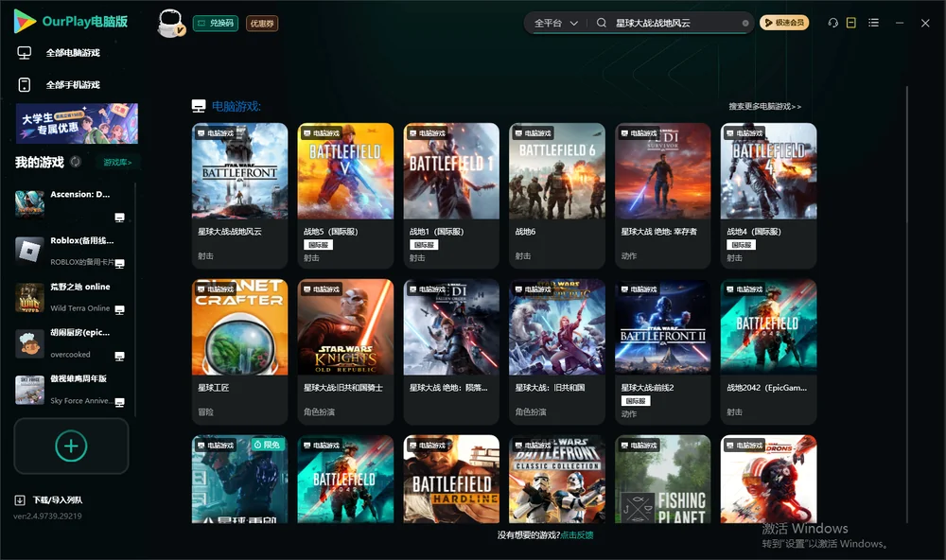
Task: Clear the search text with the x button
Action: point(745,24)
